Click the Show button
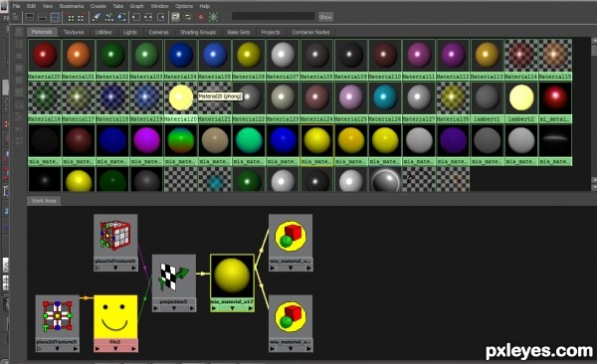Image resolution: width=597 pixels, height=364 pixels. tap(325, 17)
